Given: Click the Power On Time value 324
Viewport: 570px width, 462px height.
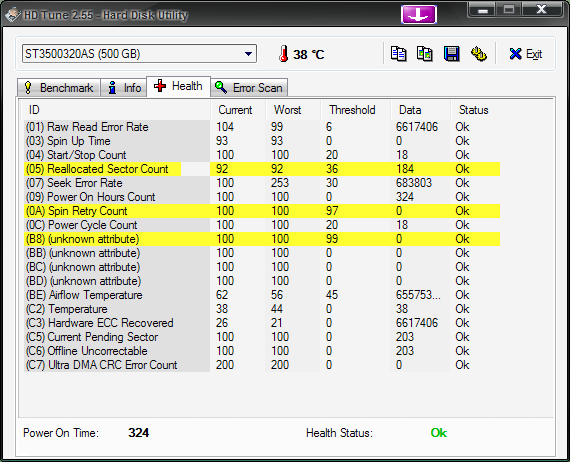Looking at the screenshot, I should tap(139, 433).
